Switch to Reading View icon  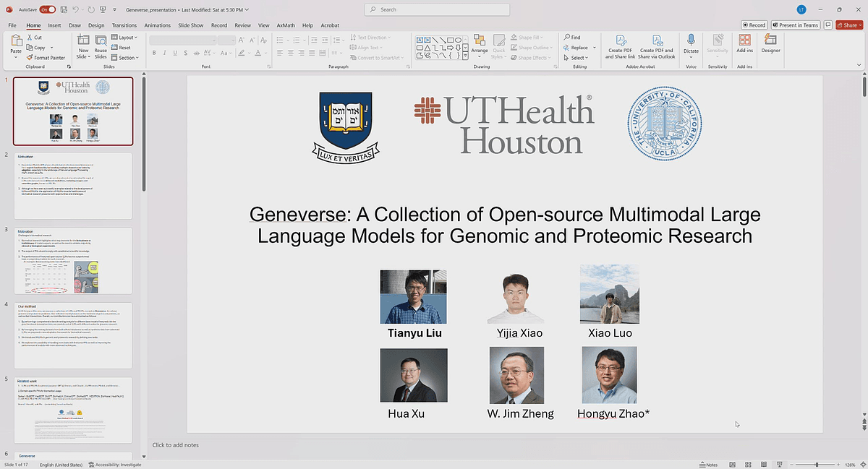coord(762,465)
